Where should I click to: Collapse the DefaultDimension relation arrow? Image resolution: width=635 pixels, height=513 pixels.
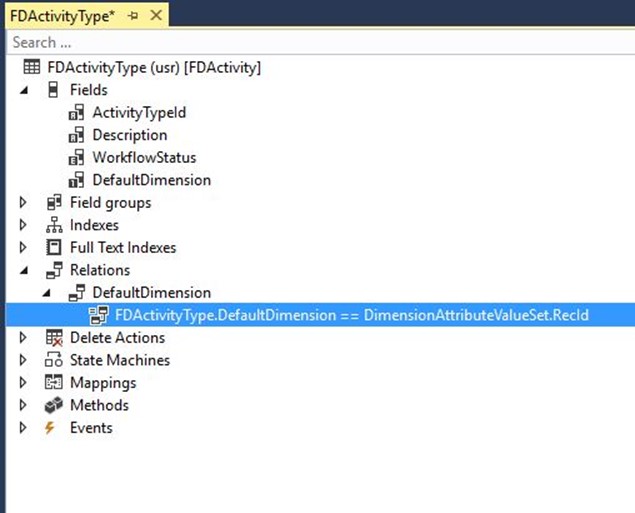pos(47,293)
